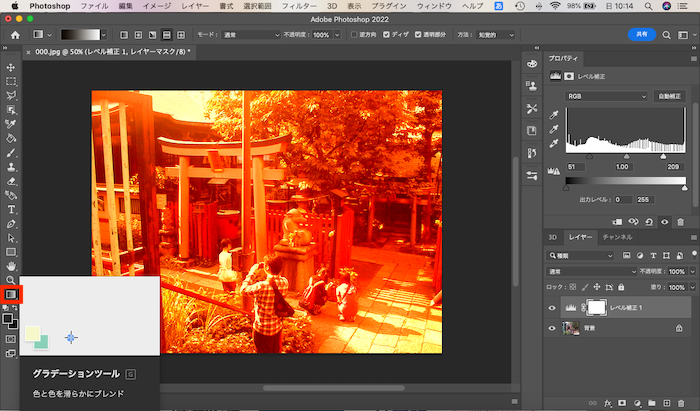Expand options bar opacity slider arrow
The height and width of the screenshot is (411, 700).
(337, 35)
